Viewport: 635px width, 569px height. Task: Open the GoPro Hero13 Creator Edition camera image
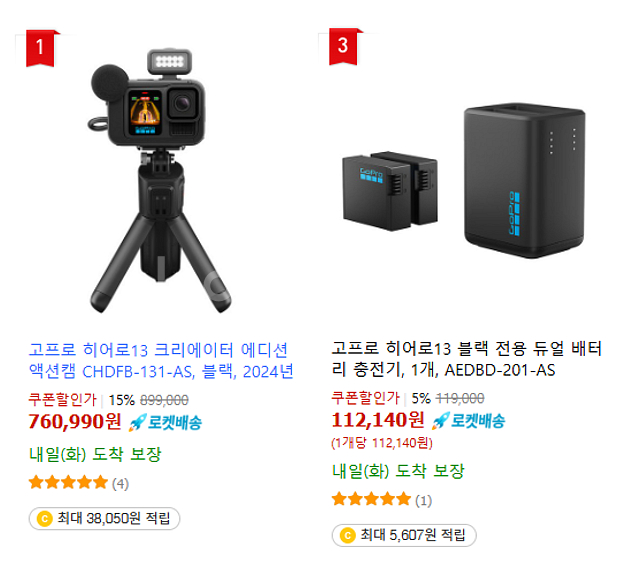[161, 181]
